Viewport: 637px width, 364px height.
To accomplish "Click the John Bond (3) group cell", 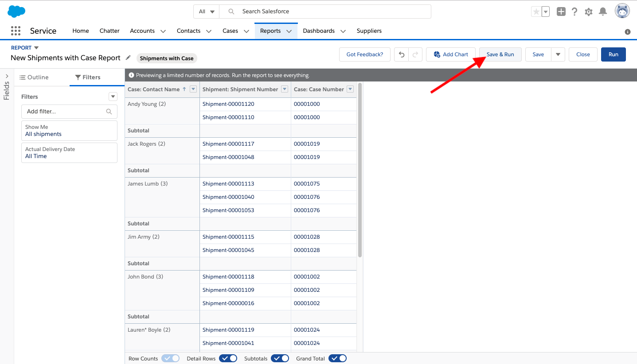I will point(162,290).
